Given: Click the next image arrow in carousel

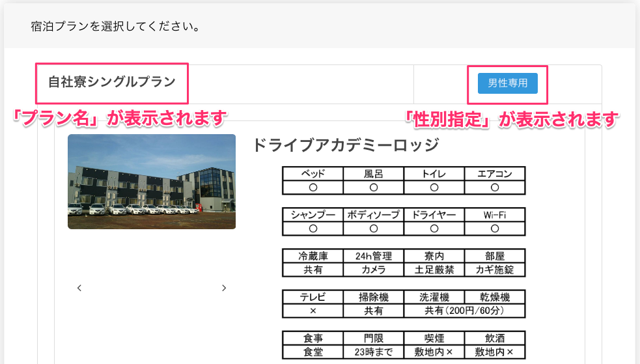Looking at the screenshot, I should click(x=224, y=288).
